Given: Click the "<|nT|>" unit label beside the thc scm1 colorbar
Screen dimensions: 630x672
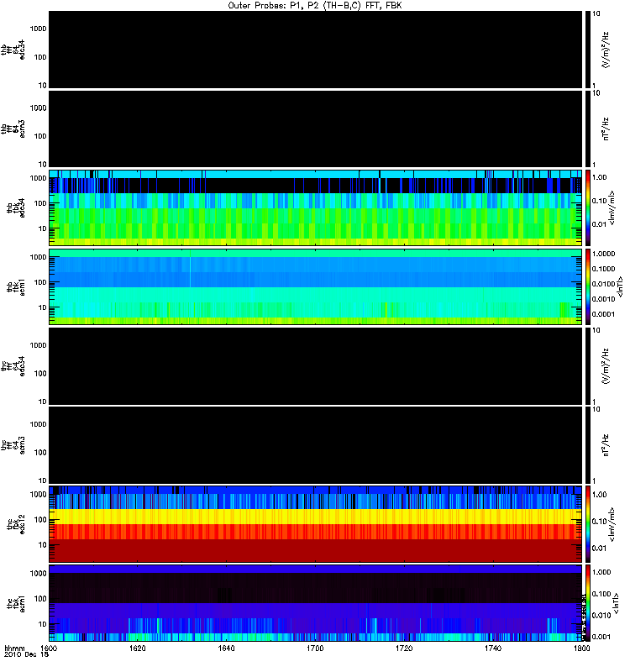Looking at the screenshot, I should point(617,603).
